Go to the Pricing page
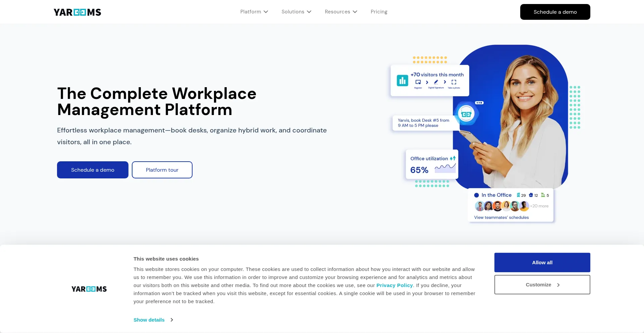The width and height of the screenshot is (644, 333). pyautogui.click(x=379, y=12)
